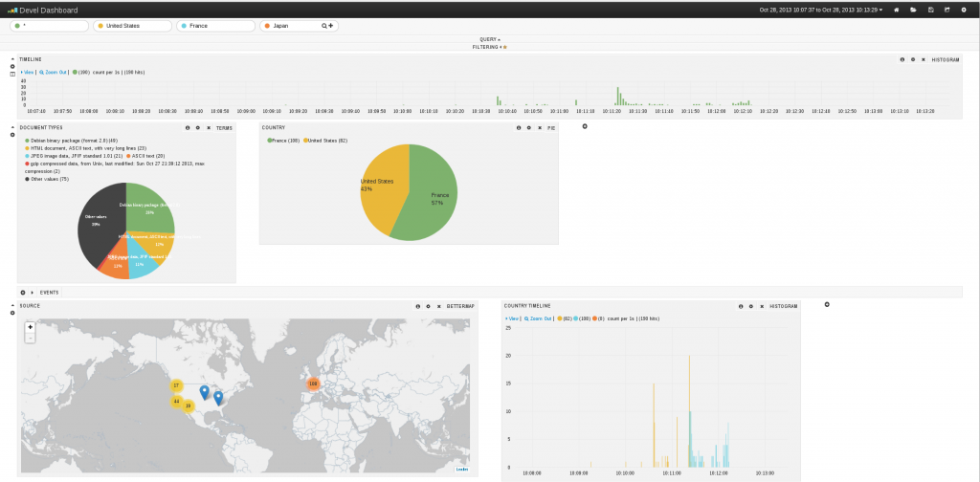The image size is (980, 482).
Task: Click orange color dot of Japan query
Action: [x=268, y=26]
